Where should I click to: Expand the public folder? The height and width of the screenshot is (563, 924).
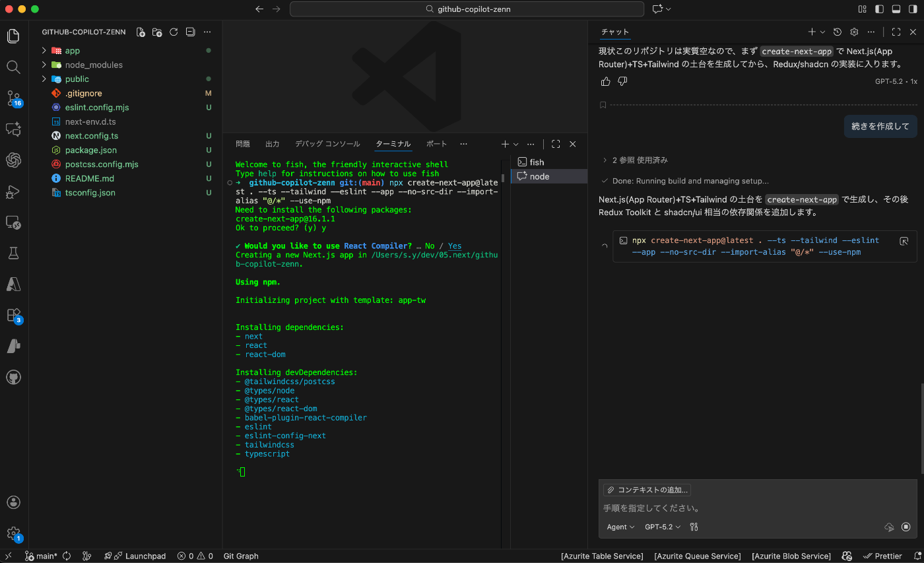point(44,79)
